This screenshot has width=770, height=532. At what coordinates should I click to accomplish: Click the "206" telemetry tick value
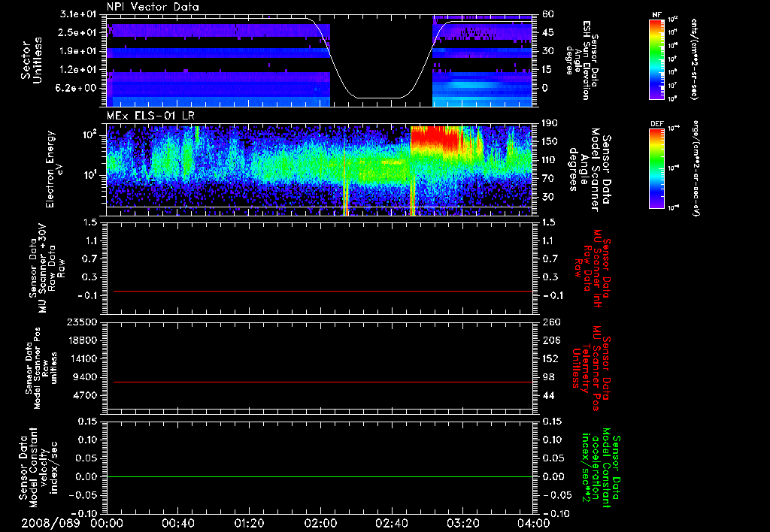coord(550,340)
